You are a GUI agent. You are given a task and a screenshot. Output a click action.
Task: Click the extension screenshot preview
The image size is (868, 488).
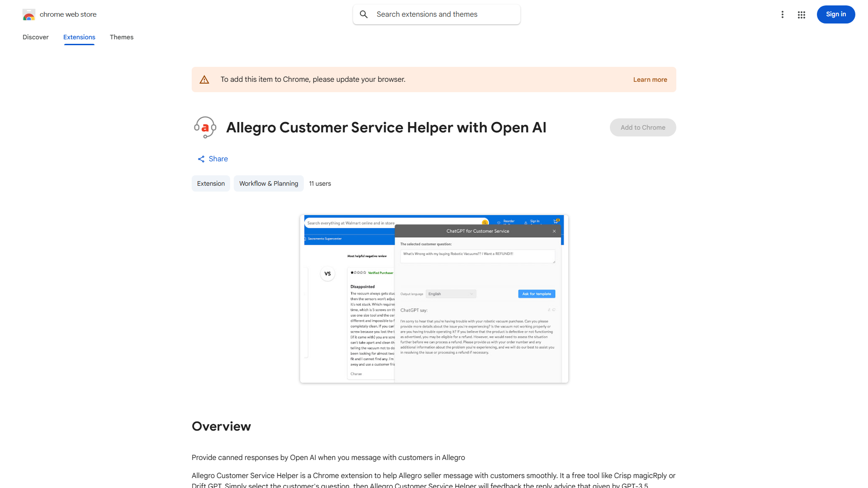pos(434,298)
